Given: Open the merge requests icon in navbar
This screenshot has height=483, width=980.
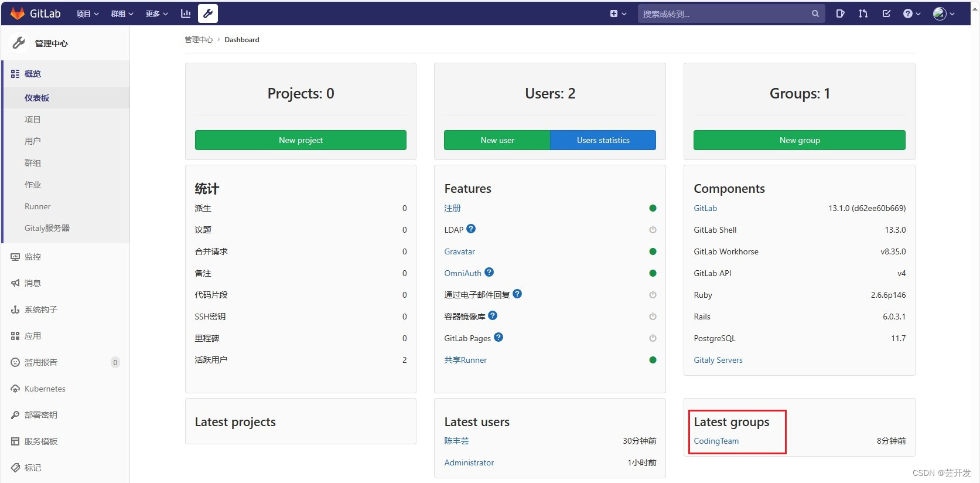Looking at the screenshot, I should tap(863, 13).
